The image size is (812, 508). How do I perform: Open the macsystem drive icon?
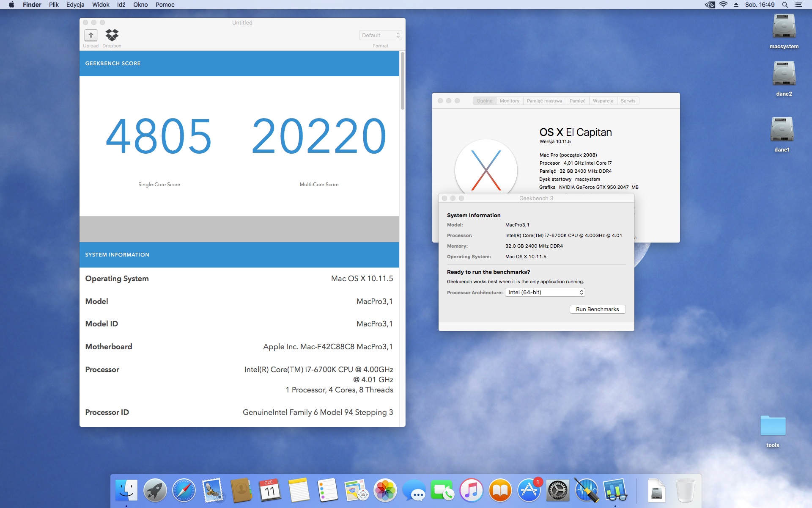click(784, 27)
